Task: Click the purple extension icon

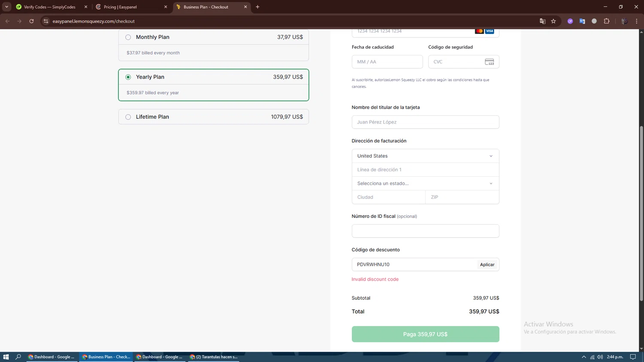Action: pyautogui.click(x=570, y=21)
